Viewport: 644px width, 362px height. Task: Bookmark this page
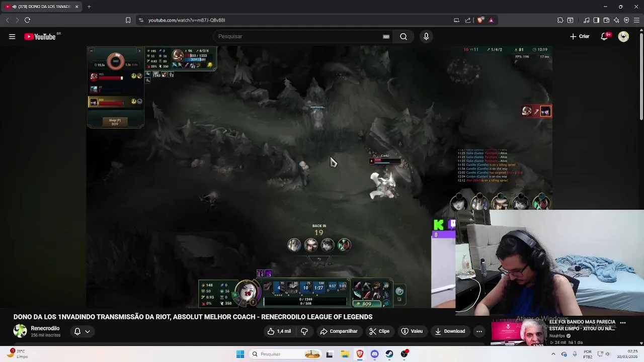point(128,20)
